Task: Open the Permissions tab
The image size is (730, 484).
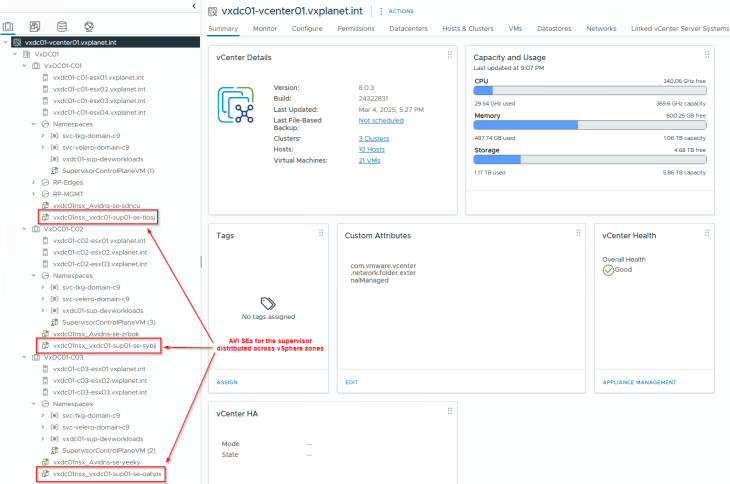Action: tap(355, 29)
